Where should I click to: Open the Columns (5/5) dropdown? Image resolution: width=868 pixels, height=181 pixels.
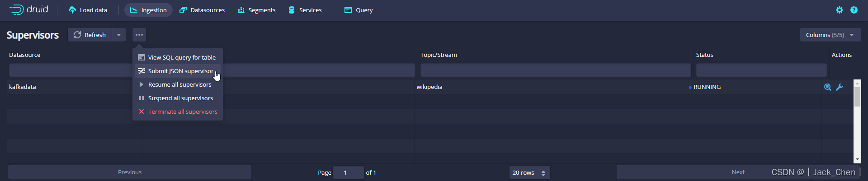pyautogui.click(x=830, y=35)
